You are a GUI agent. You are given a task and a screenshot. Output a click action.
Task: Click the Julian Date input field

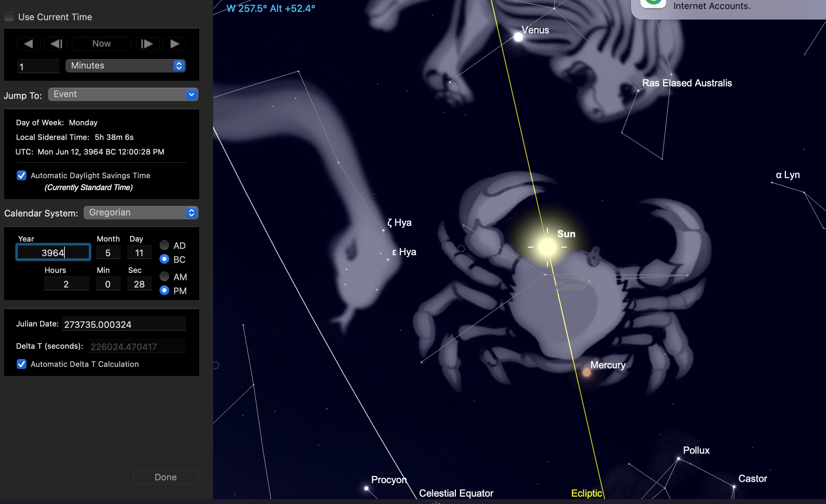pos(124,324)
